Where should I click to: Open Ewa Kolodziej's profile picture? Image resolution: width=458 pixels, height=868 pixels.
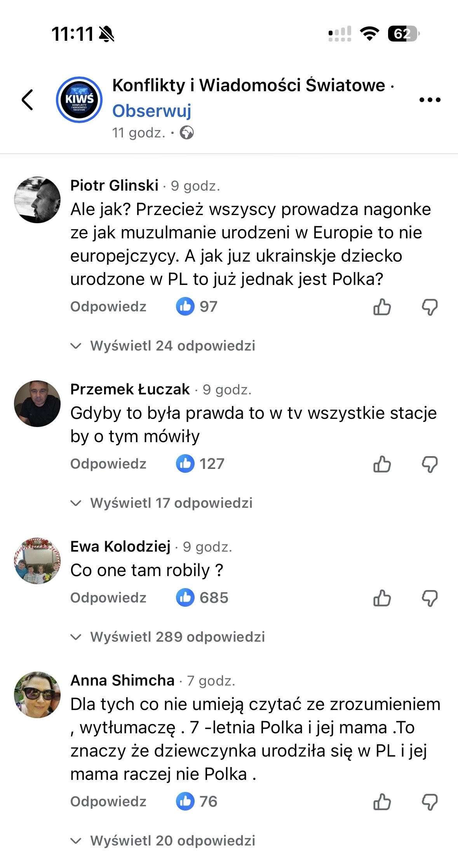point(37,561)
